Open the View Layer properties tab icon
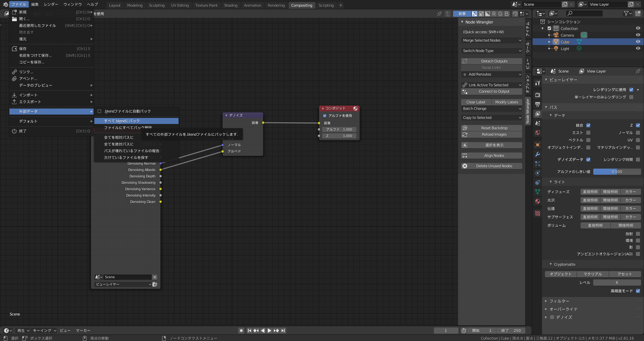644x341 pixels. (x=537, y=113)
